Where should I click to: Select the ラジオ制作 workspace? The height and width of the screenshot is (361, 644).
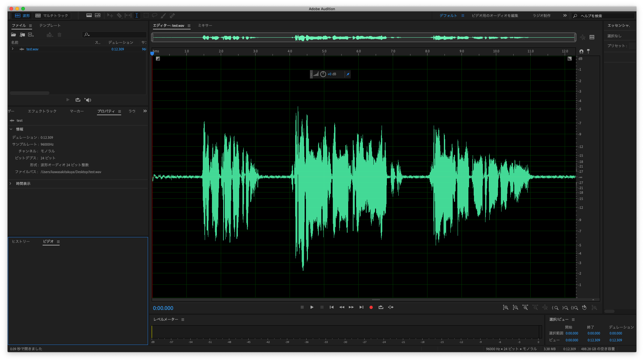click(541, 16)
